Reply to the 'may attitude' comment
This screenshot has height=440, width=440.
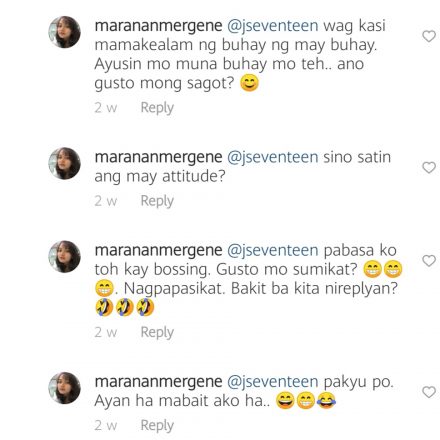pos(157,201)
